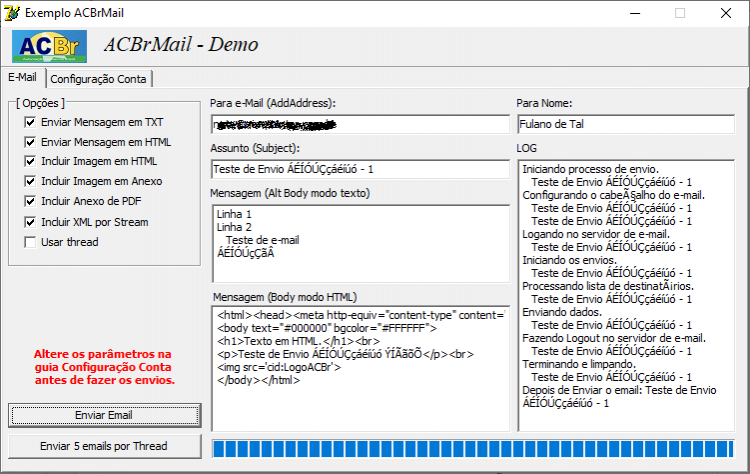Click the 'ACBrMail - Demo' heading
The width and height of the screenshot is (750, 474).
pos(181,44)
